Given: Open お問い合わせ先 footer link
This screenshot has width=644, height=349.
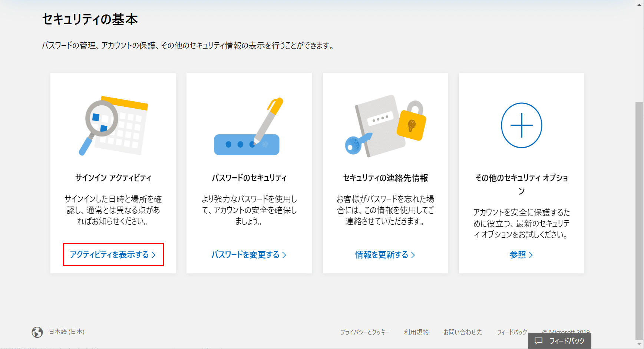Looking at the screenshot, I should [x=462, y=332].
